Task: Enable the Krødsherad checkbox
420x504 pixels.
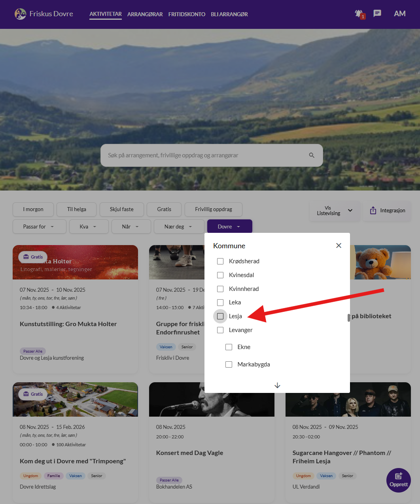Action: pyautogui.click(x=220, y=261)
